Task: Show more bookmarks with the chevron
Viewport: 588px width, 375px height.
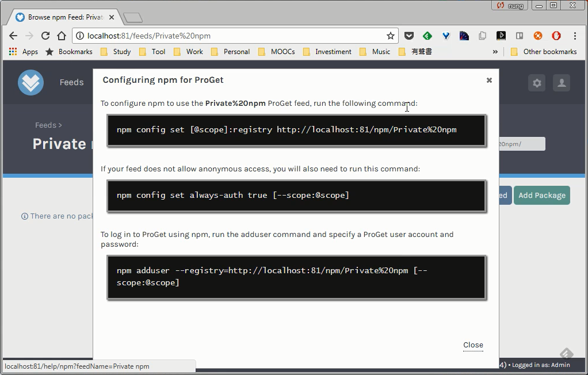Action: click(495, 52)
